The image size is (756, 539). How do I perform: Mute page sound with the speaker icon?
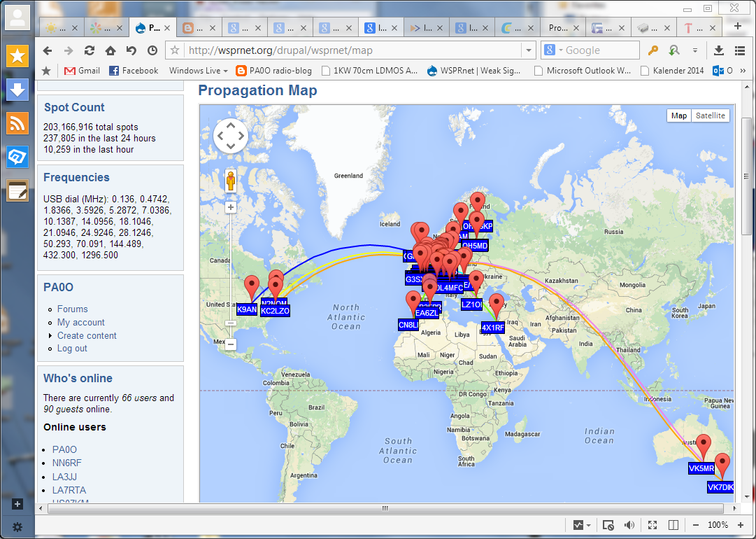[629, 525]
